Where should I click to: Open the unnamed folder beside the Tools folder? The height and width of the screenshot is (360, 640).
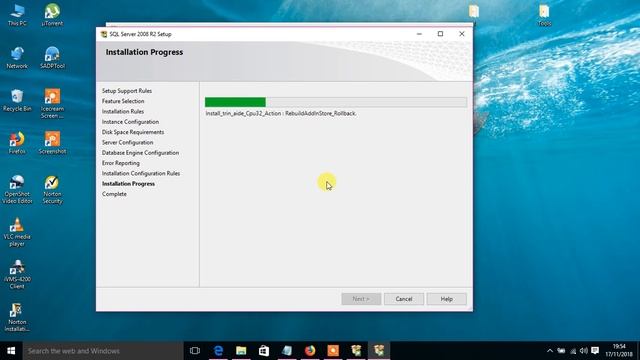click(473, 11)
